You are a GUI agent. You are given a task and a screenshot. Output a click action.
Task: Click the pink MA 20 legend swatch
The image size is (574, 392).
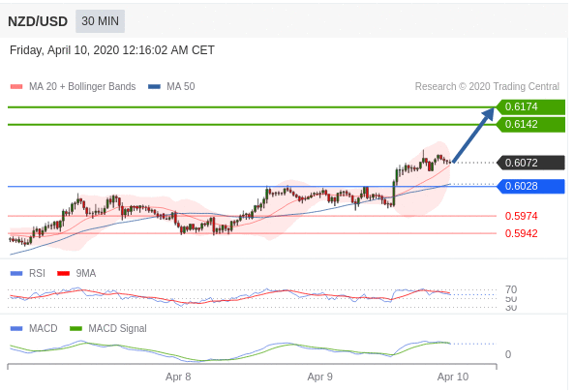(x=16, y=87)
